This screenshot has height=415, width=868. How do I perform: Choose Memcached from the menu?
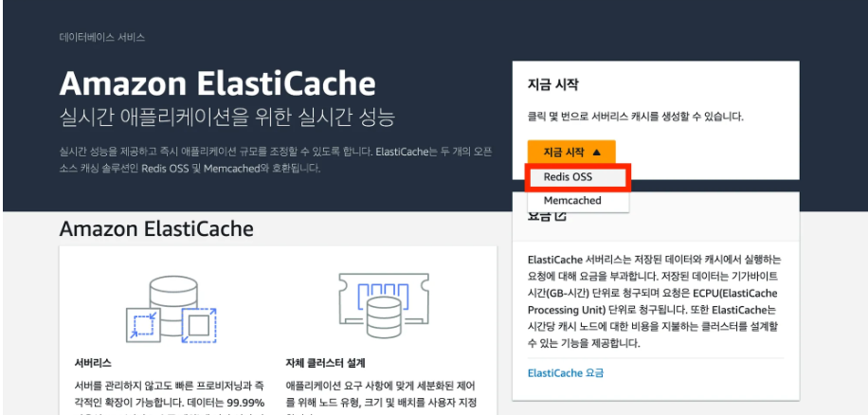click(x=578, y=200)
